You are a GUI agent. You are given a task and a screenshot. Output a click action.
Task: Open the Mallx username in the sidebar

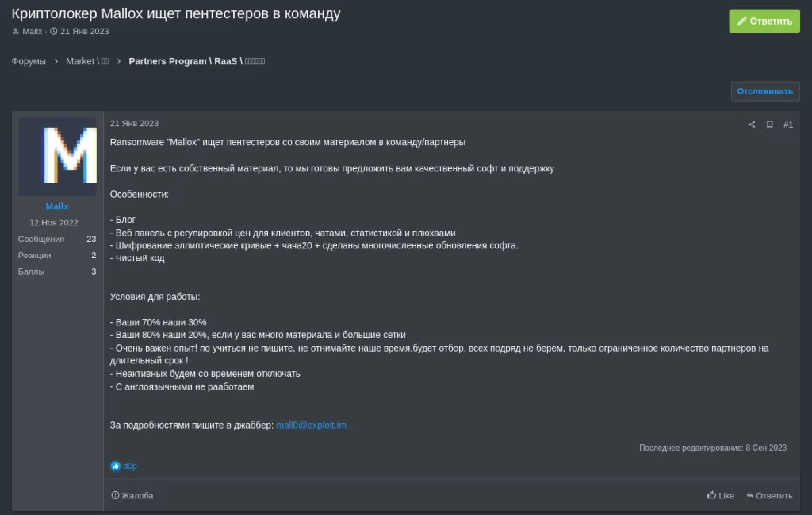pos(57,206)
